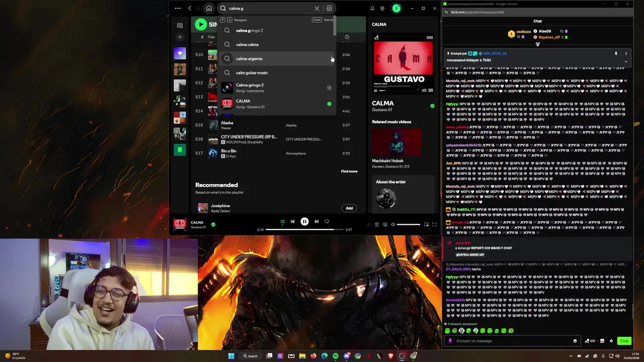
Task: Open pinned message three-dots options
Action: coord(626,53)
